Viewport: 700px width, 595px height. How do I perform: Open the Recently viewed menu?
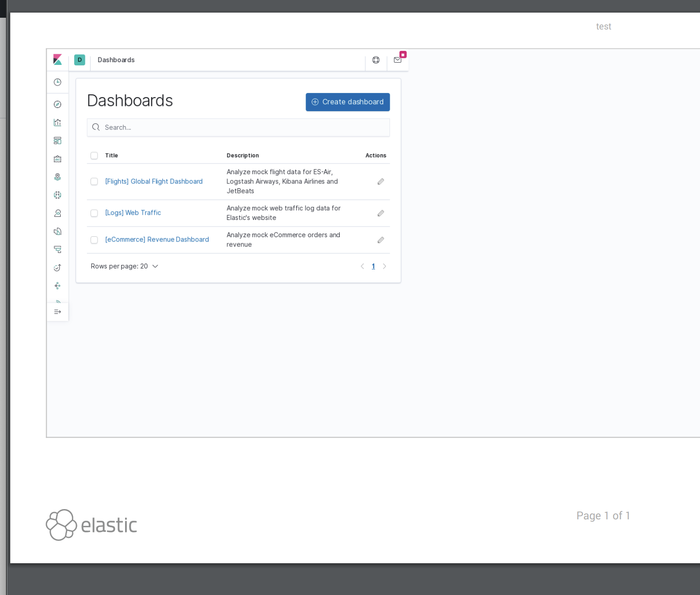(x=57, y=82)
